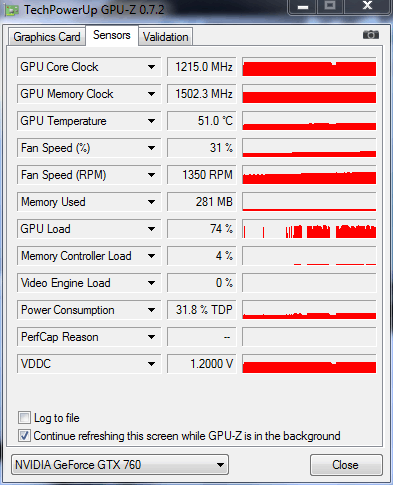Screen dimensions: 393x485
Task: Open the NVIDIA GeForce GTX 760 selector
Action: point(120,464)
